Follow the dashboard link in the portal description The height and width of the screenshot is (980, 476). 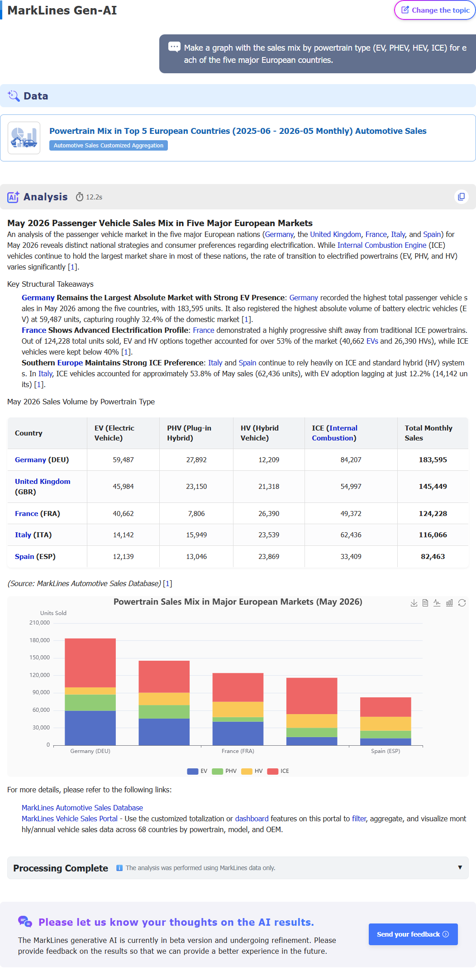(x=252, y=819)
